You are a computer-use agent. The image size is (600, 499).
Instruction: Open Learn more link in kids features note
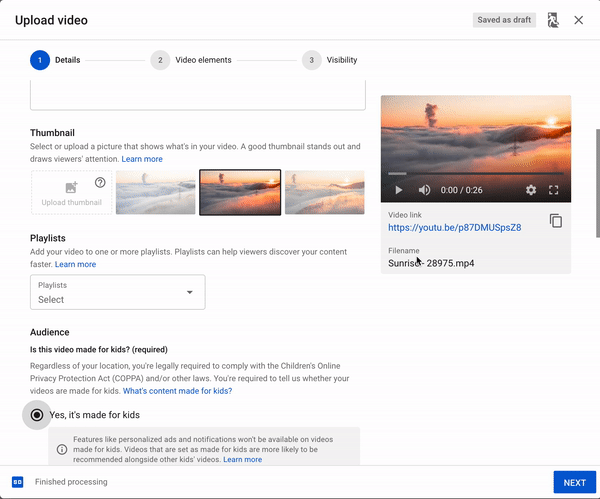pyautogui.click(x=243, y=459)
